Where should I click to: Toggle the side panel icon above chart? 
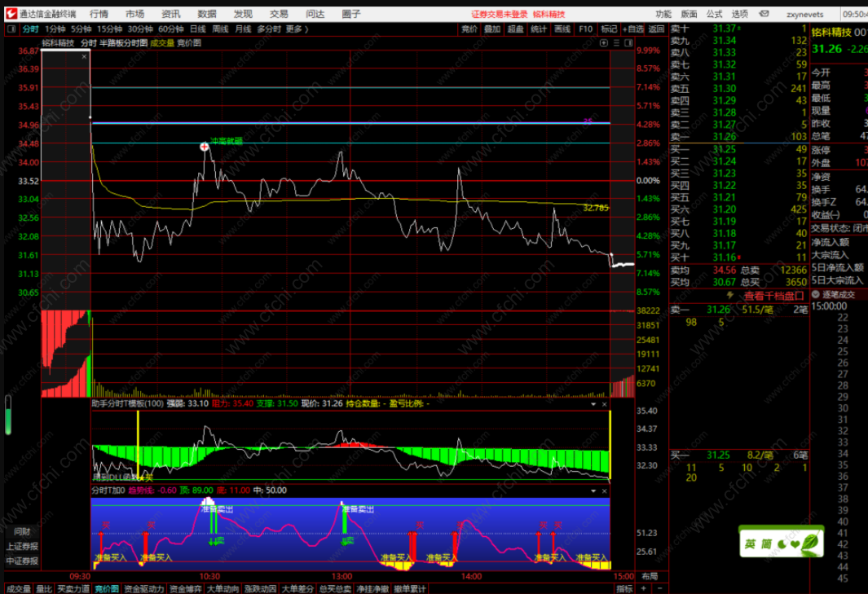point(629,42)
